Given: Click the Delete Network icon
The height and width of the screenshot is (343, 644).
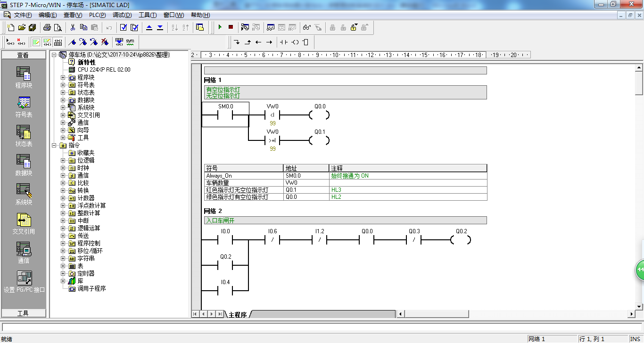Looking at the screenshot, I should point(21,42).
